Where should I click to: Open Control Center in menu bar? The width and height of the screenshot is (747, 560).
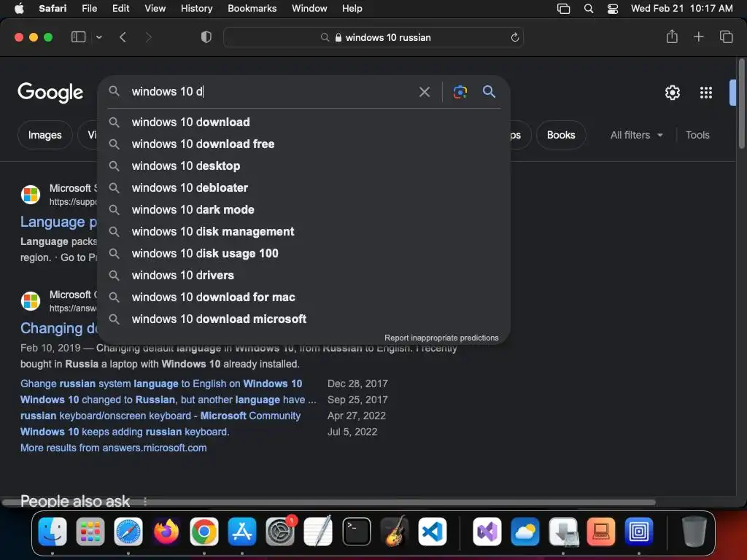pyautogui.click(x=613, y=9)
